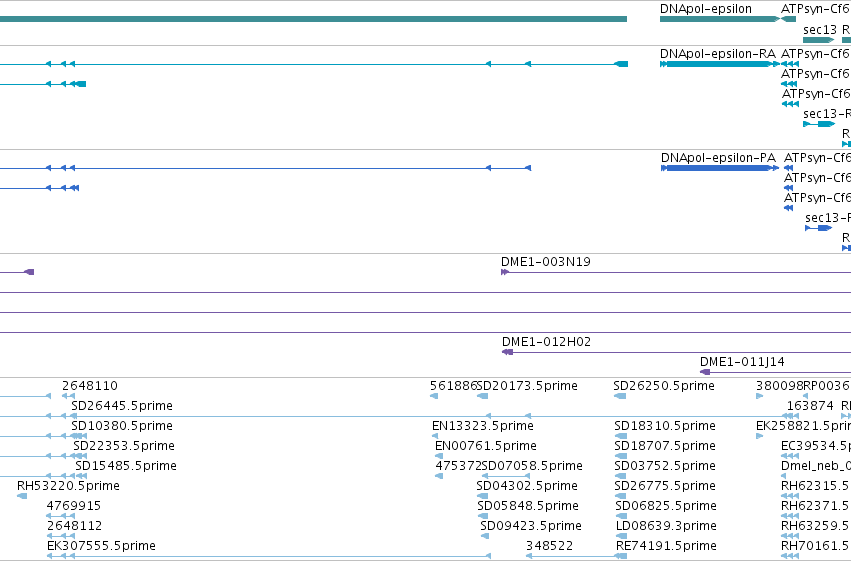Select the SD05848.5prime EST label
851x561 pixels.
[528, 506]
